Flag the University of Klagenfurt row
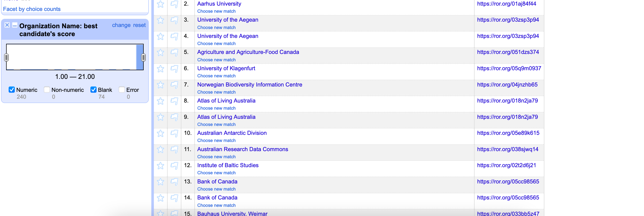644x216 pixels. pyautogui.click(x=174, y=69)
